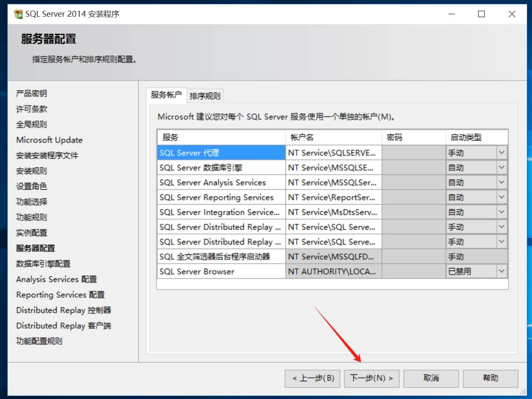The height and width of the screenshot is (399, 532).
Task: Click Analysis Services 配置 in sidebar
Action: (x=56, y=279)
